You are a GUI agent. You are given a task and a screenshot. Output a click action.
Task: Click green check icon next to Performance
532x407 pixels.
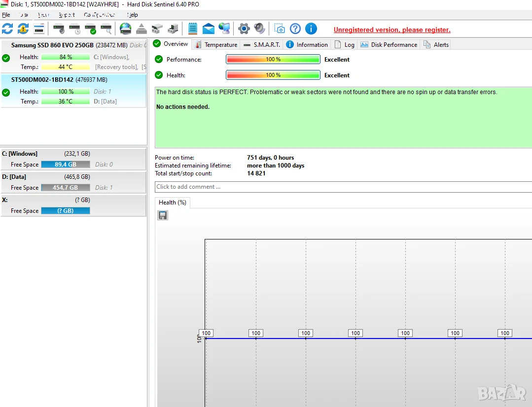point(159,59)
